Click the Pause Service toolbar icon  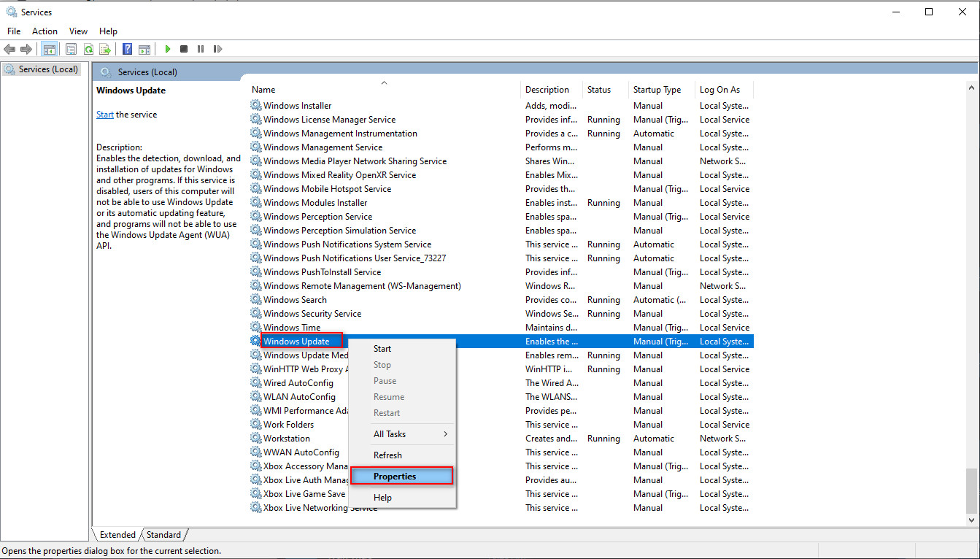pyautogui.click(x=201, y=49)
